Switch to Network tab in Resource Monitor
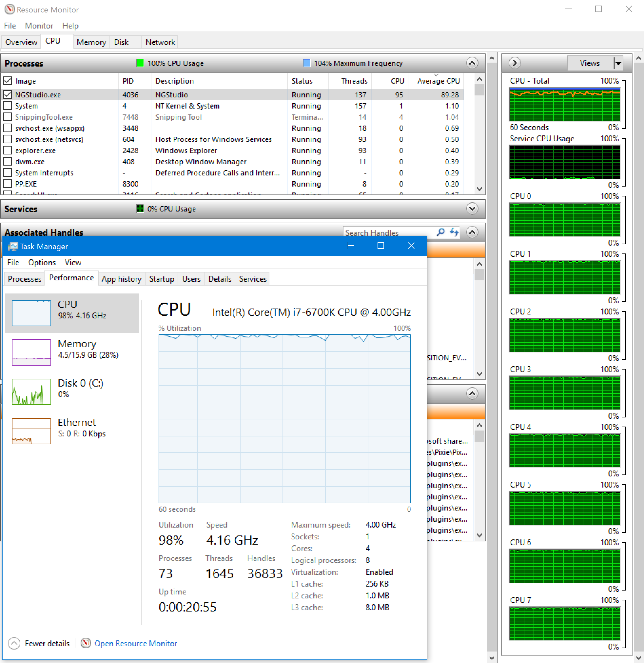Screen dimensions: 644x663 click(160, 42)
